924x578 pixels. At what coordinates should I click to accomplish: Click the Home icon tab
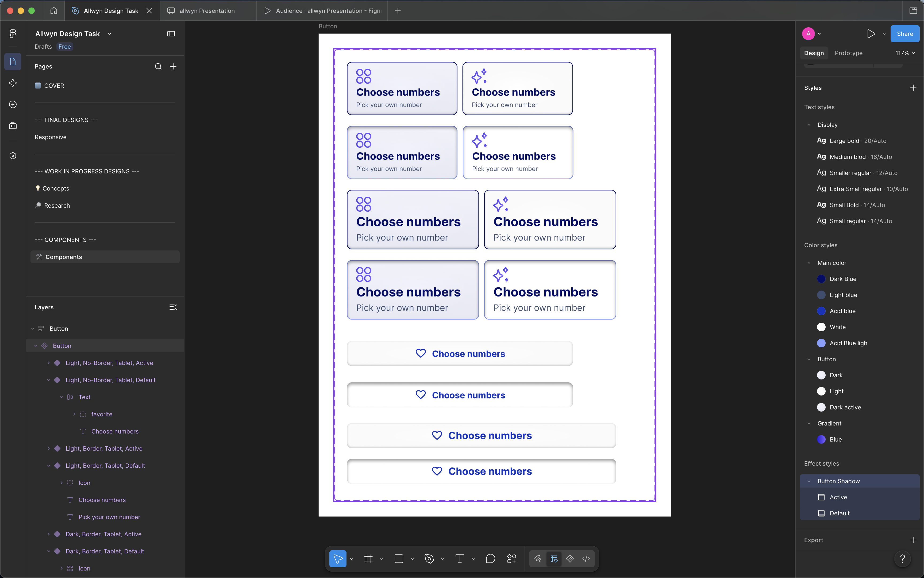[x=54, y=11]
